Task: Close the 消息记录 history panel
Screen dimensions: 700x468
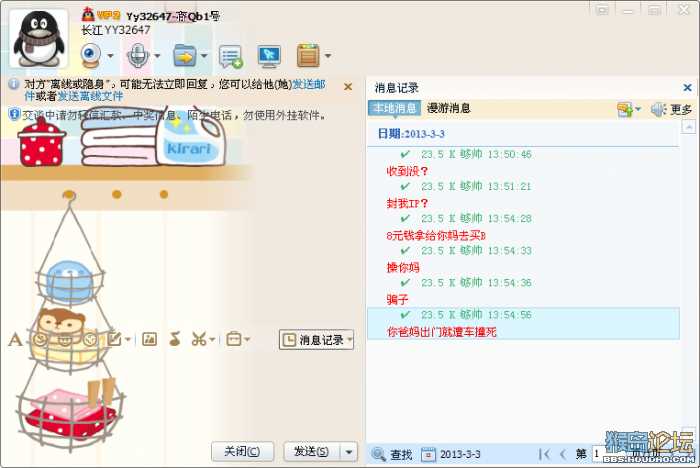Action: tap(688, 88)
